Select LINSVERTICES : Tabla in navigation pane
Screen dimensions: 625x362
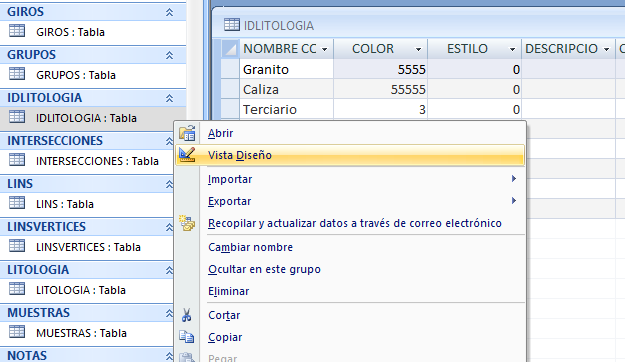coord(88,247)
